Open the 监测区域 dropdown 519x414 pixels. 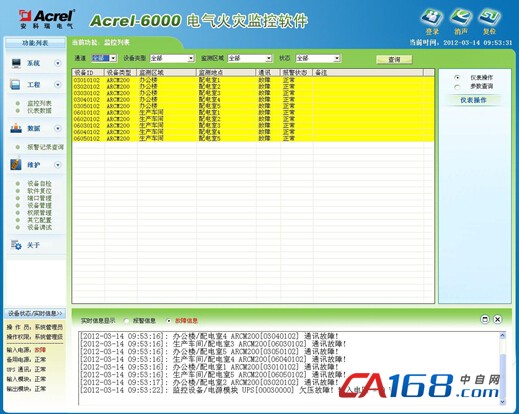pyautogui.click(x=269, y=58)
